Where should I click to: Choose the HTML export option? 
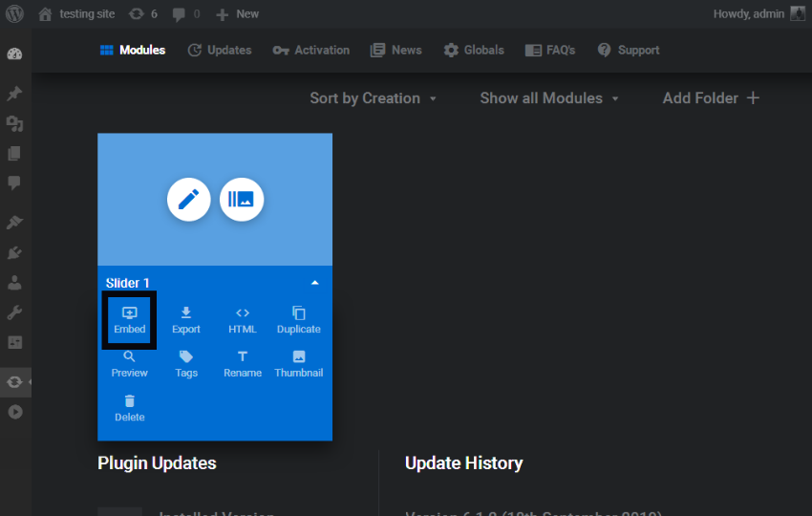[x=243, y=320]
